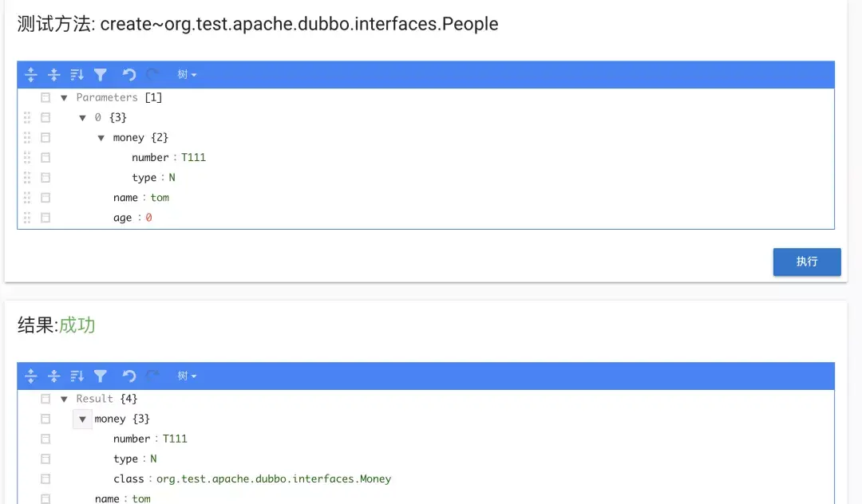Open the 树 mode dropdown in the parameters editor
The image size is (862, 504).
click(187, 75)
